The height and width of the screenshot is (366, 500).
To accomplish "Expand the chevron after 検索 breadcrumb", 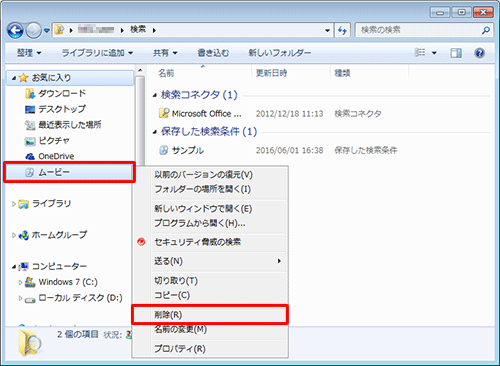I will tap(154, 30).
